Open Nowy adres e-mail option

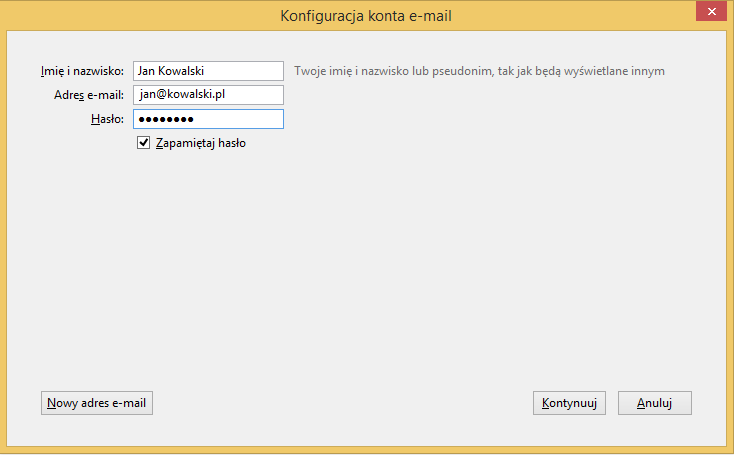click(x=97, y=403)
